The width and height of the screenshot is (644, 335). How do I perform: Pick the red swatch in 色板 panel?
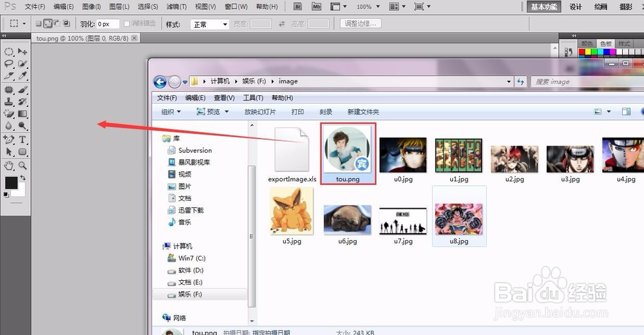[x=582, y=52]
